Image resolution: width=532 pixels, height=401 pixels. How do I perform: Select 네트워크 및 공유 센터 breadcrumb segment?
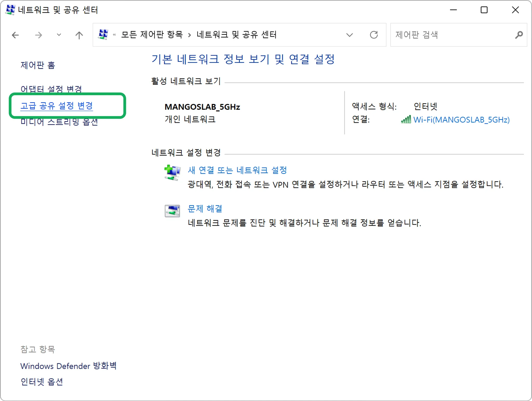click(x=236, y=35)
